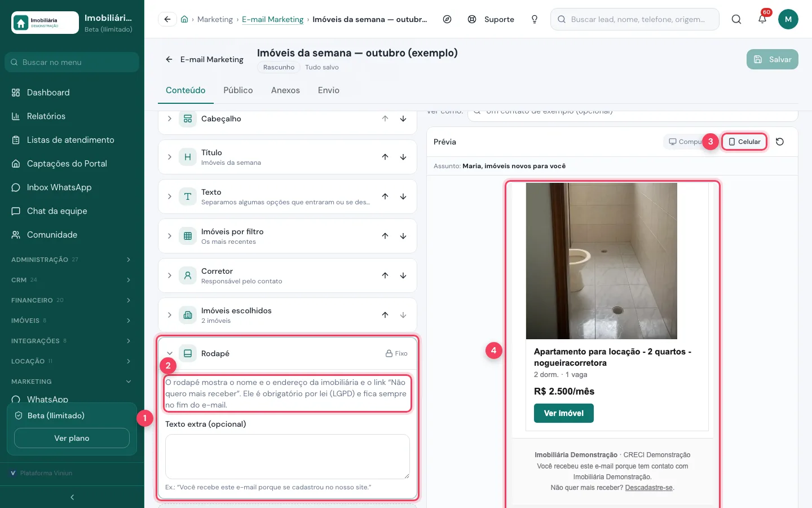The image size is (812, 508).
Task: Switch preview to Celular view
Action: tap(744, 142)
